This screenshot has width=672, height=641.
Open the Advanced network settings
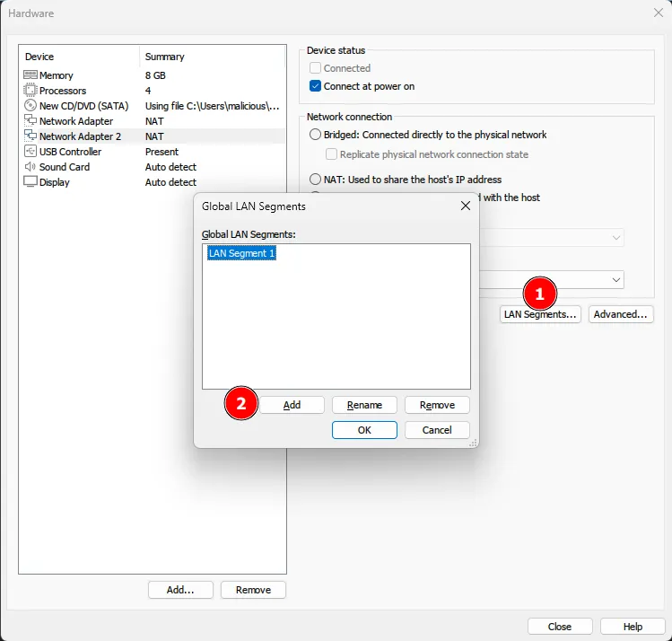[621, 314]
